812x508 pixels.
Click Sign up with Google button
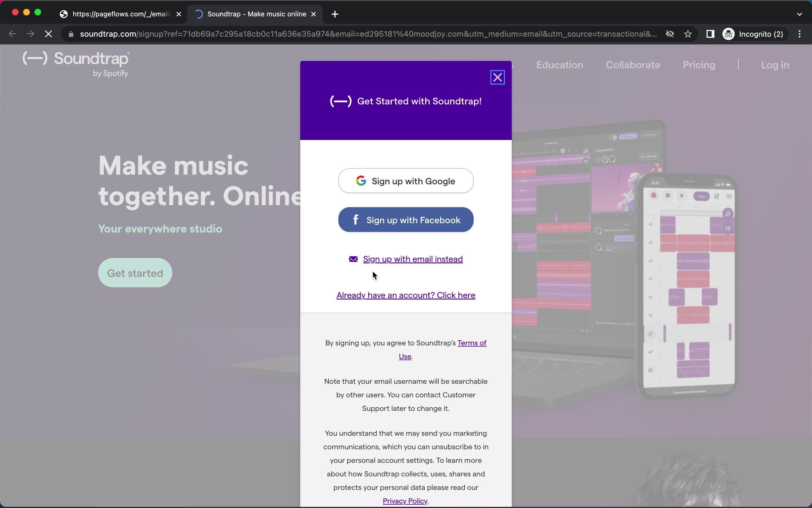[406, 181]
